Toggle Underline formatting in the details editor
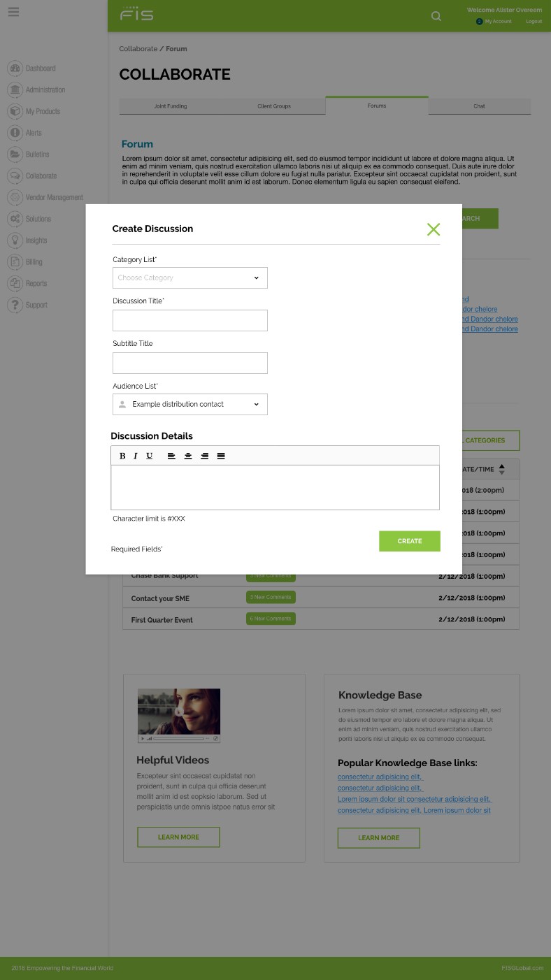Image resolution: width=551 pixels, height=980 pixels. tap(149, 456)
